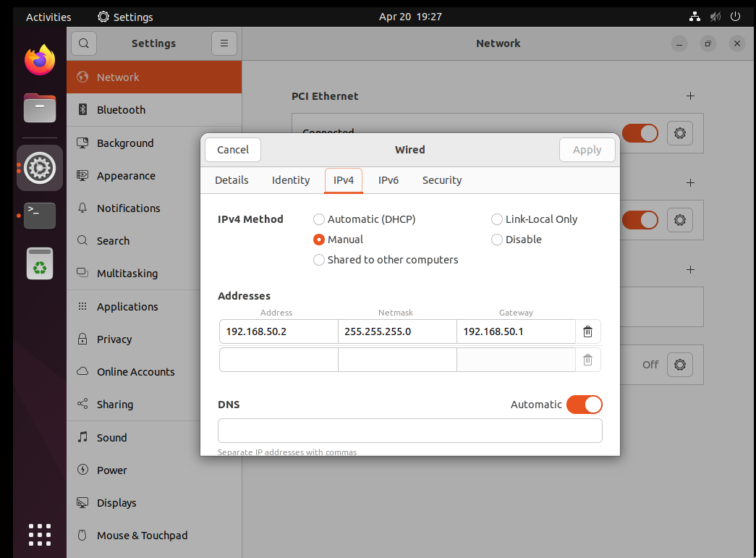Open the Files app in dock
756x558 pixels.
40,109
